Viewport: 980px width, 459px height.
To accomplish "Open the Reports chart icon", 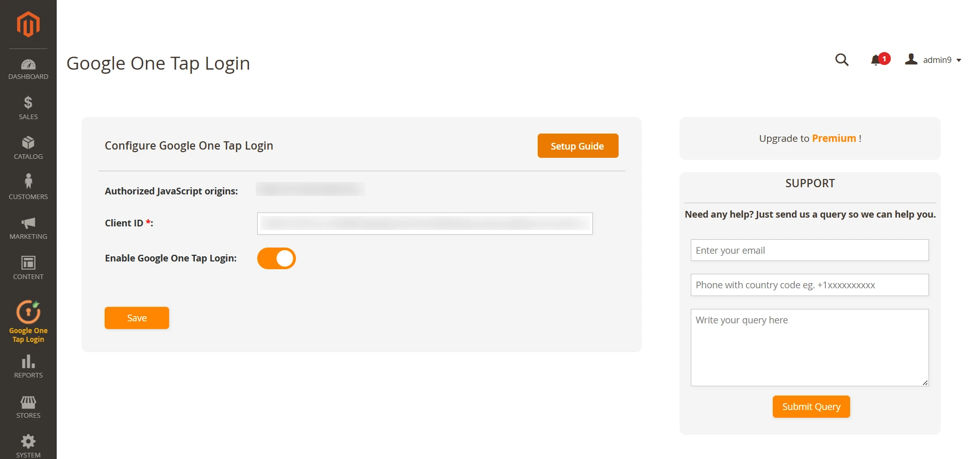I will pyautogui.click(x=28, y=363).
